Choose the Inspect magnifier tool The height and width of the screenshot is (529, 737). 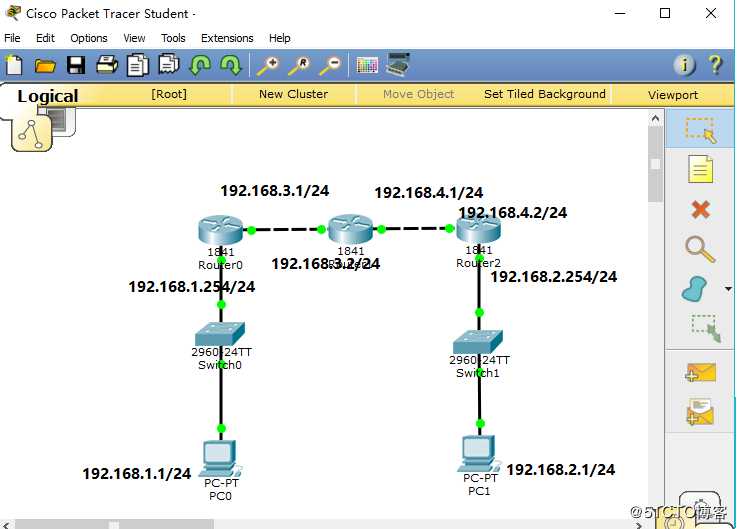[x=700, y=248]
